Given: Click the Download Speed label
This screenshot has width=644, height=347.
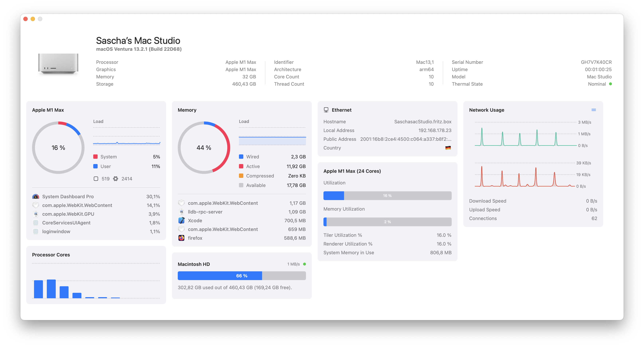Looking at the screenshot, I should pyautogui.click(x=488, y=201).
